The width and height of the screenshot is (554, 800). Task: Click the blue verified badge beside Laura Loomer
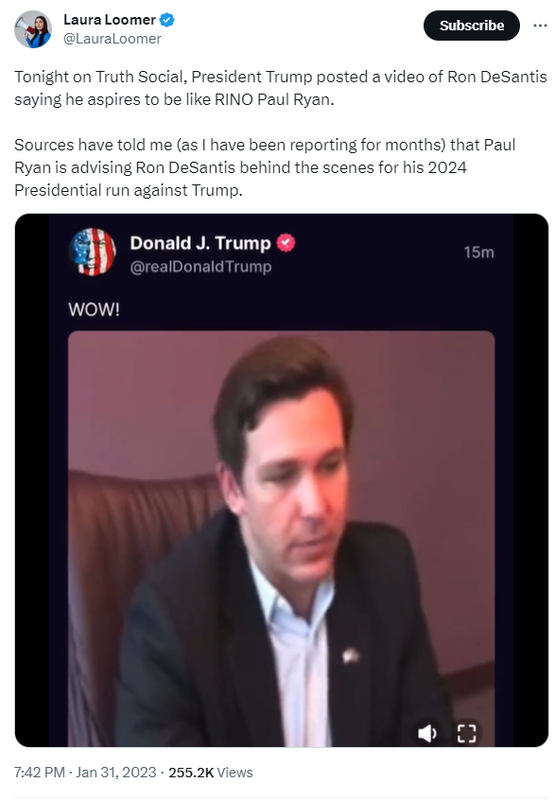(x=167, y=20)
